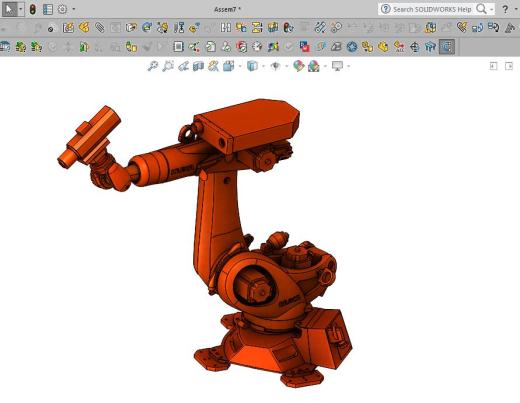Click the yellow assembly cubes icon
This screenshot has height=403, width=520.
(273, 27)
